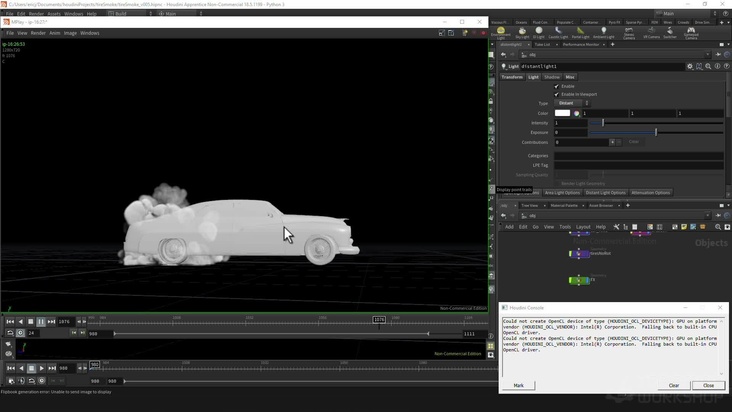Viewport: 732px width, 412px height.
Task: Uncheck Enable in Viewport checkbox
Action: [557, 94]
